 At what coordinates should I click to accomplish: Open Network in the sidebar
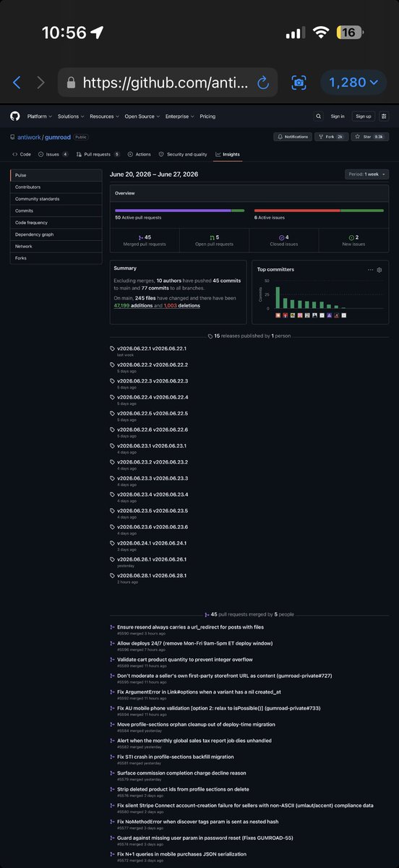point(56,246)
